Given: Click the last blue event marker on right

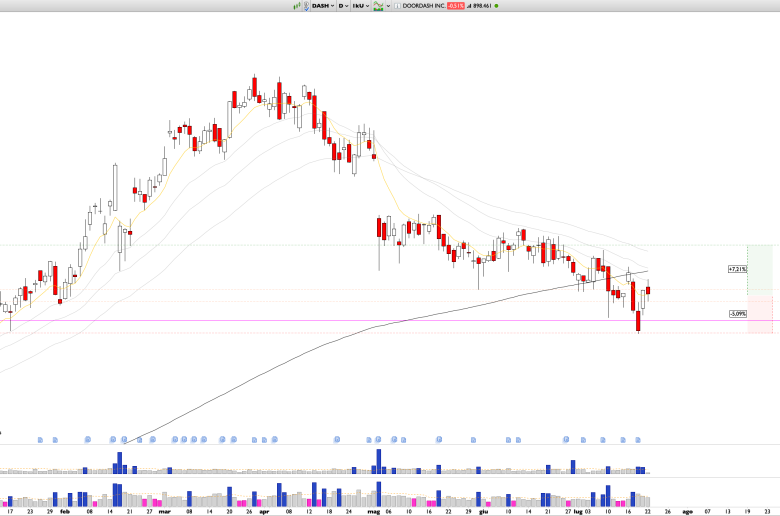Looking at the screenshot, I should click(x=639, y=439).
